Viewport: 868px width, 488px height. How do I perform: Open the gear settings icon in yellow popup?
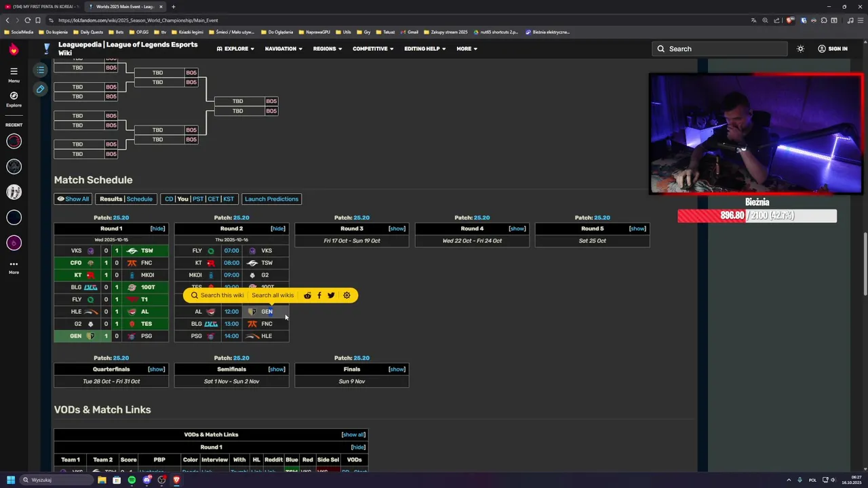click(347, 296)
